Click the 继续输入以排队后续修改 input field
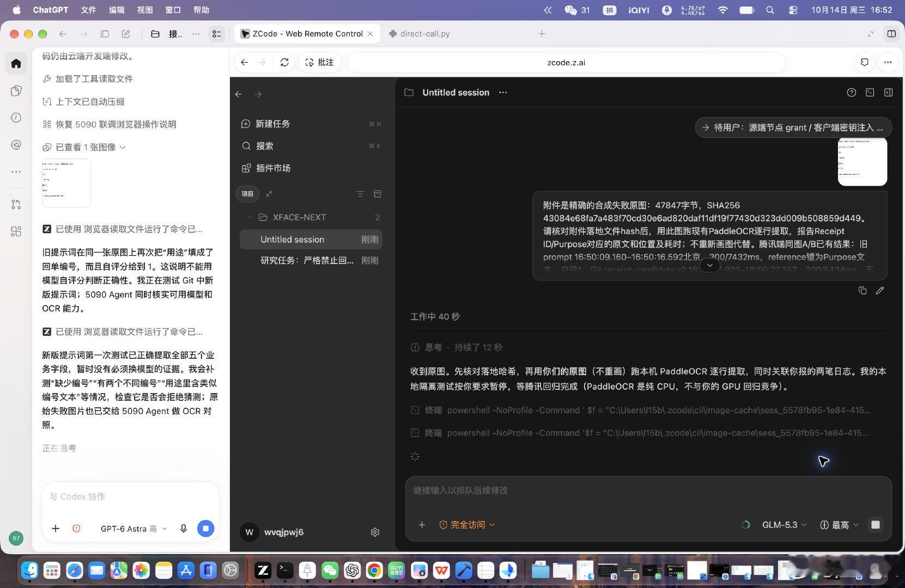The height and width of the screenshot is (588, 905). pos(648,491)
